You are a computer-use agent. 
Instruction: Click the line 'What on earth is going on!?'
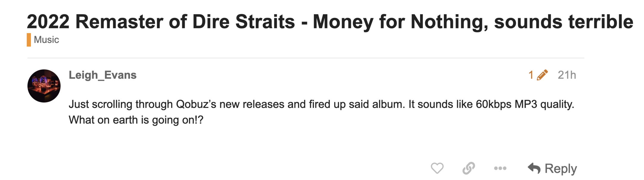point(136,120)
